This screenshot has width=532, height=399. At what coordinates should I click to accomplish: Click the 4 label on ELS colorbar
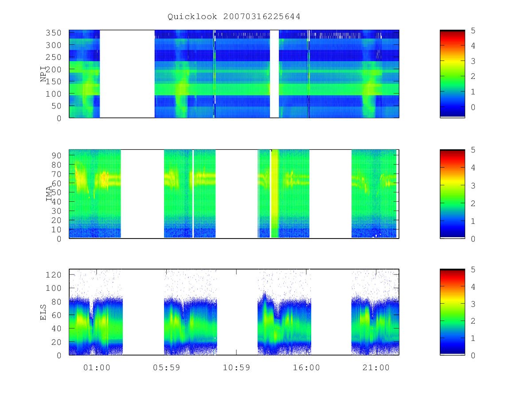coord(473,287)
